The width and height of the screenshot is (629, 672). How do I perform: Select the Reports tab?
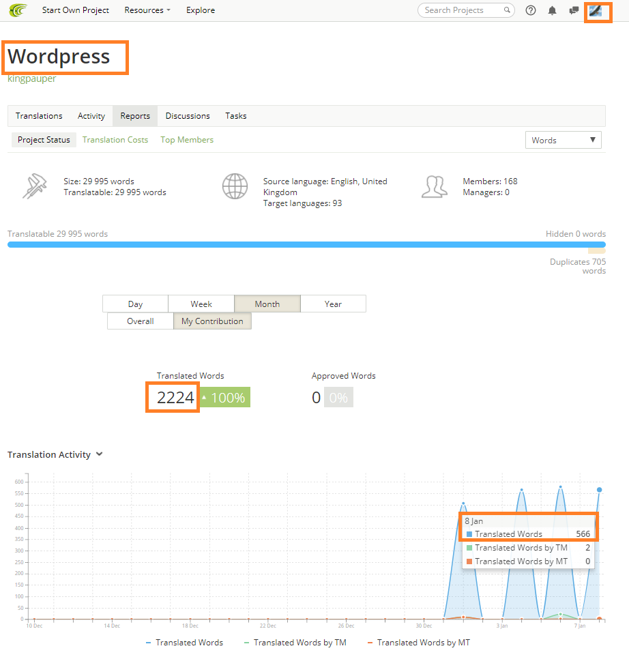135,116
